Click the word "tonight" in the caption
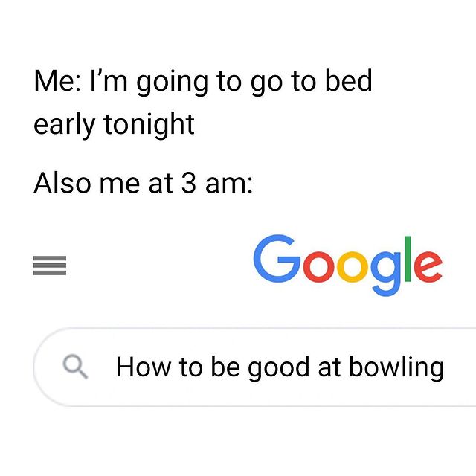 (149, 125)
